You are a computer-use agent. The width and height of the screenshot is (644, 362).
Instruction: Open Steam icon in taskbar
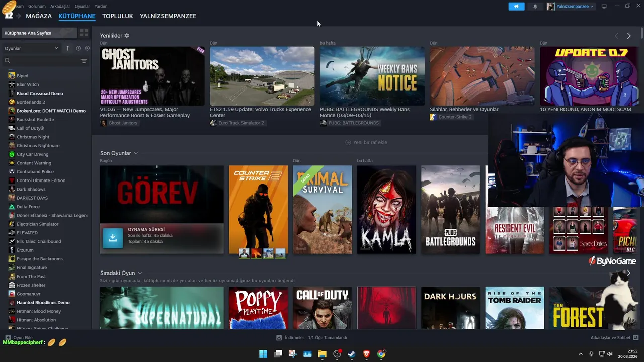point(352,354)
